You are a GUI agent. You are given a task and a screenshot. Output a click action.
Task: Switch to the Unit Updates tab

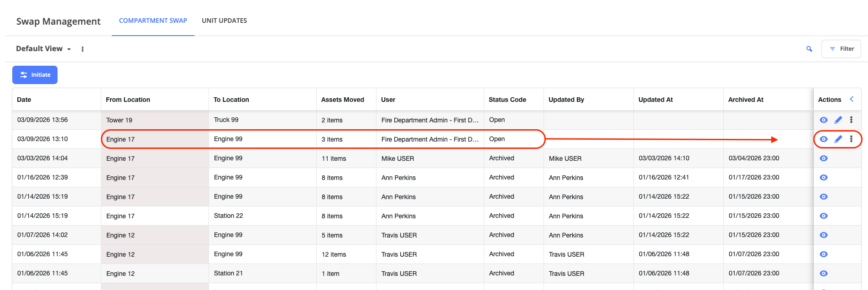click(x=225, y=21)
